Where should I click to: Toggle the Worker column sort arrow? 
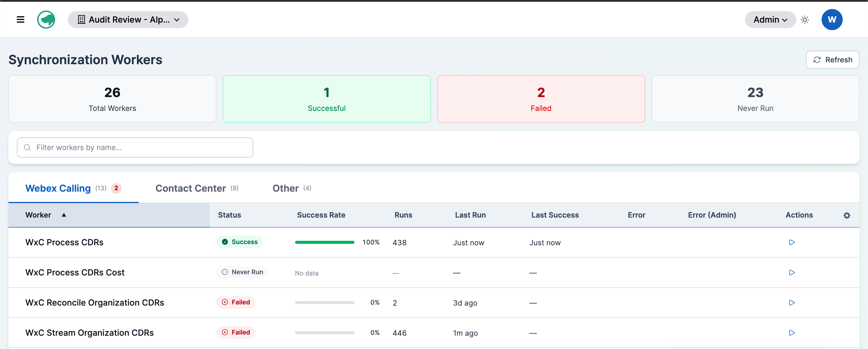click(64, 215)
